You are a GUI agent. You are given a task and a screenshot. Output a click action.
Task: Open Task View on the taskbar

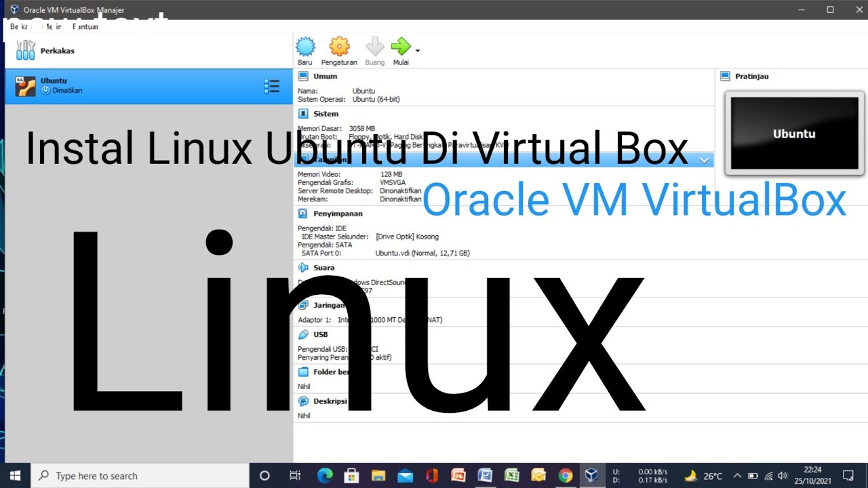295,476
